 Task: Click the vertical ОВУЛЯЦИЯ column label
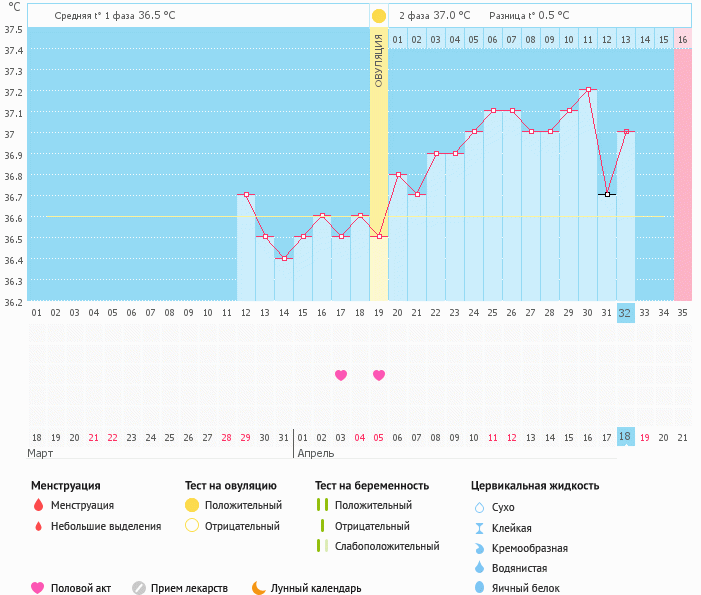click(379, 60)
